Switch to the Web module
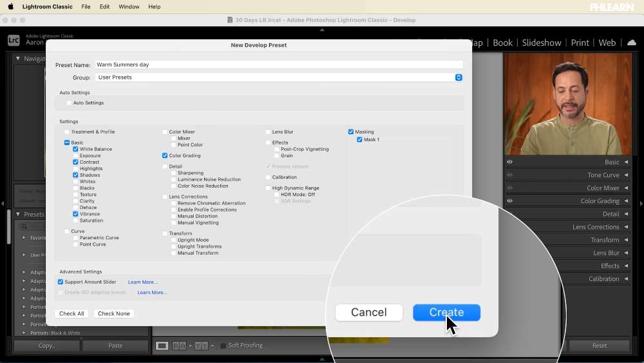 point(607,43)
